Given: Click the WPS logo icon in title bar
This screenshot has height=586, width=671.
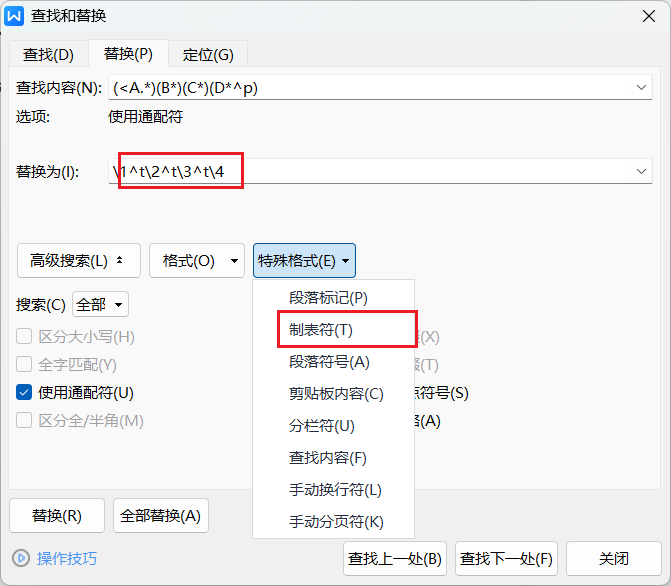Looking at the screenshot, I should (15, 15).
